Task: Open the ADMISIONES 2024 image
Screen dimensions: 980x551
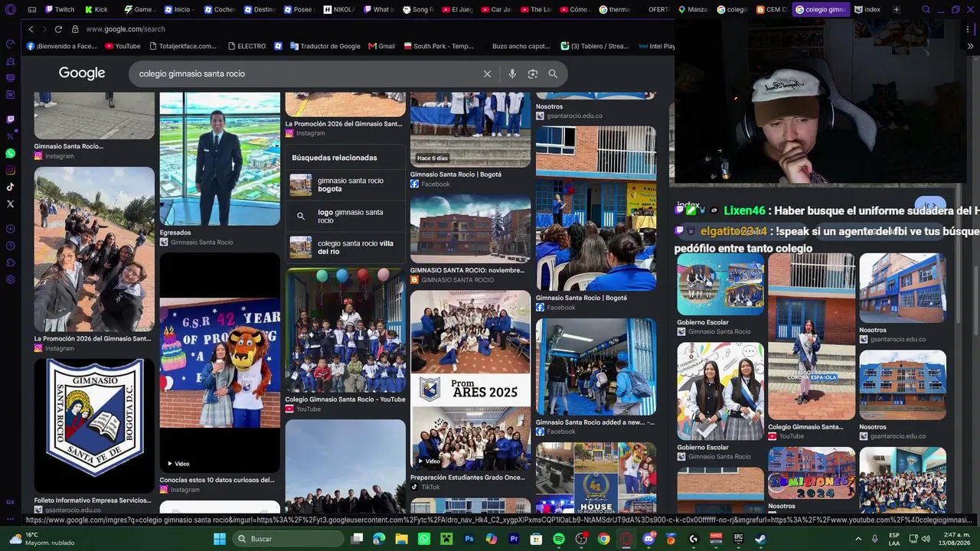Action: pos(812,472)
